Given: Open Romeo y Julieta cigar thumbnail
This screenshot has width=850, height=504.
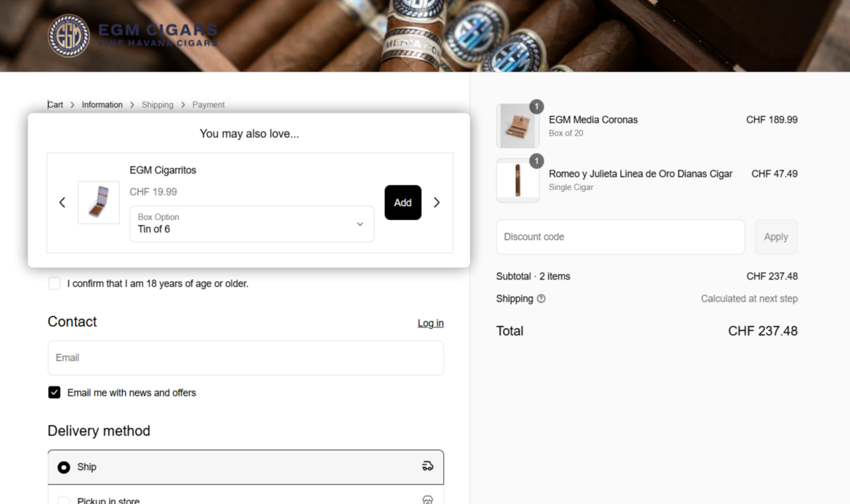Looking at the screenshot, I should (x=518, y=180).
